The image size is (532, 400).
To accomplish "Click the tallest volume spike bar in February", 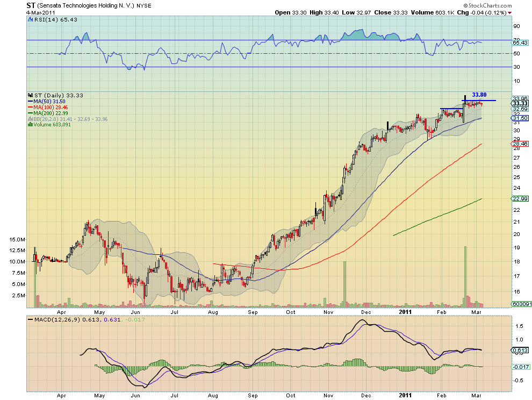I will [x=465, y=276].
